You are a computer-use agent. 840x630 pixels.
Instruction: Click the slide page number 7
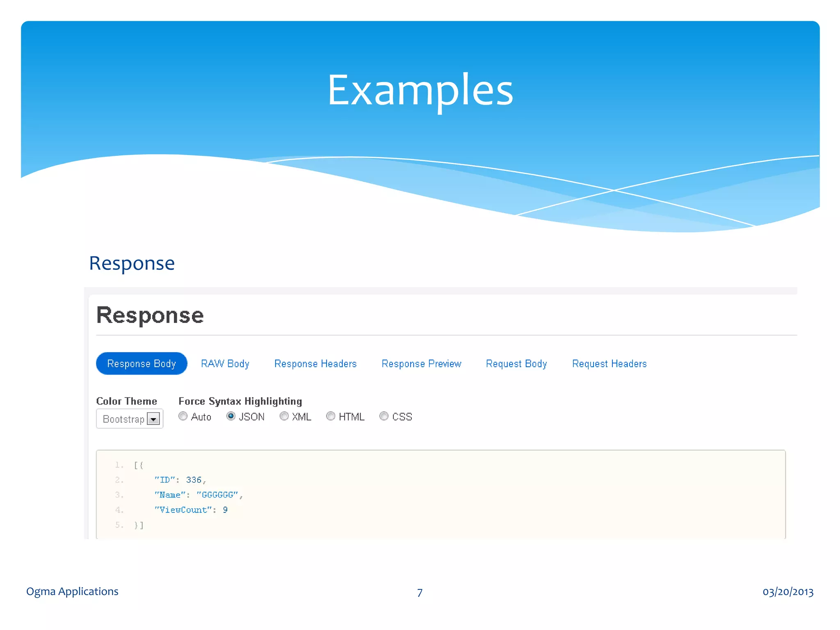(x=420, y=593)
